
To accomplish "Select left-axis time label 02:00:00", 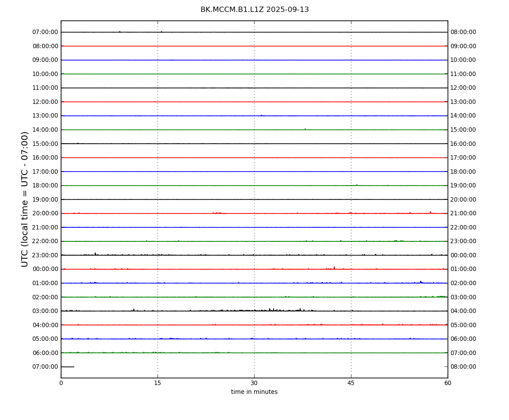I will click(46, 297).
